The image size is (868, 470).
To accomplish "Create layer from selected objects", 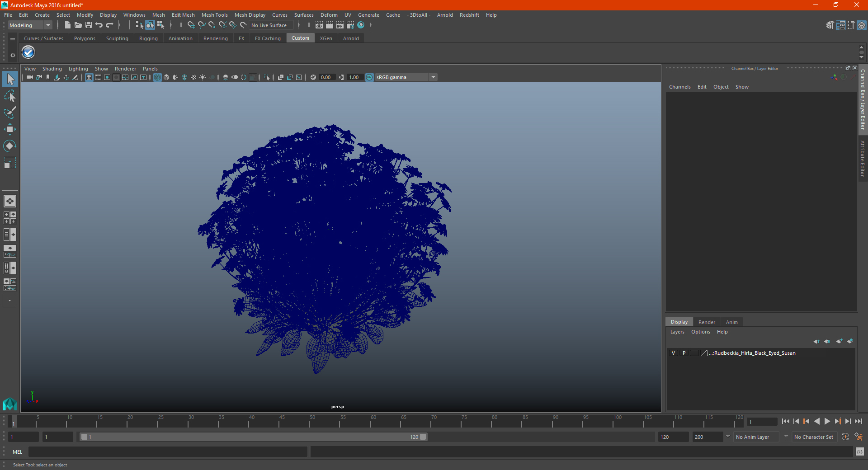I will coord(850,341).
